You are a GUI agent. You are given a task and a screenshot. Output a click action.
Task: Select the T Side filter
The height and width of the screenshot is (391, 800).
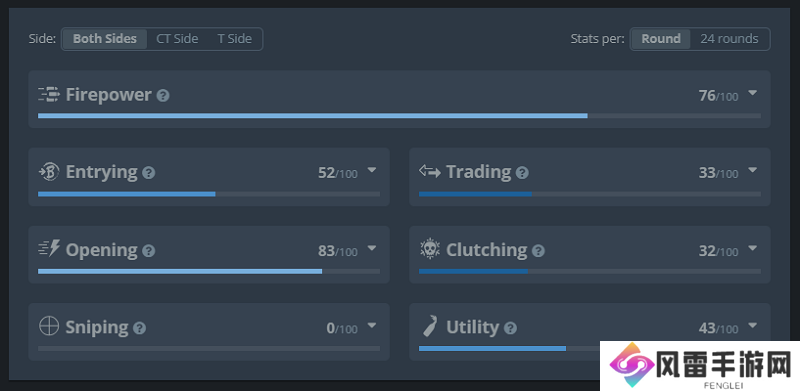235,39
